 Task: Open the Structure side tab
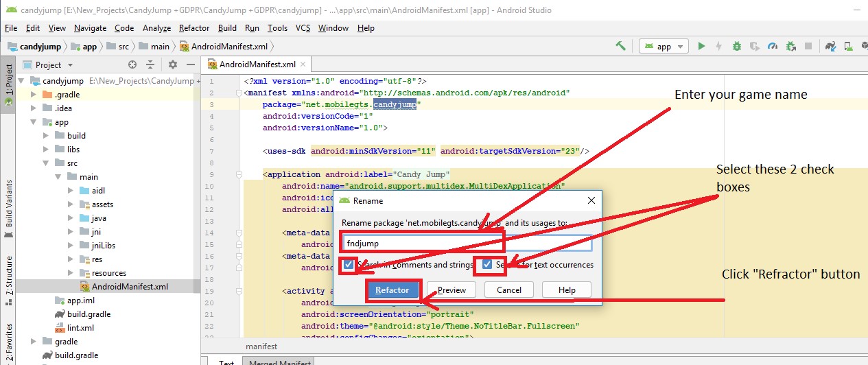(8, 281)
